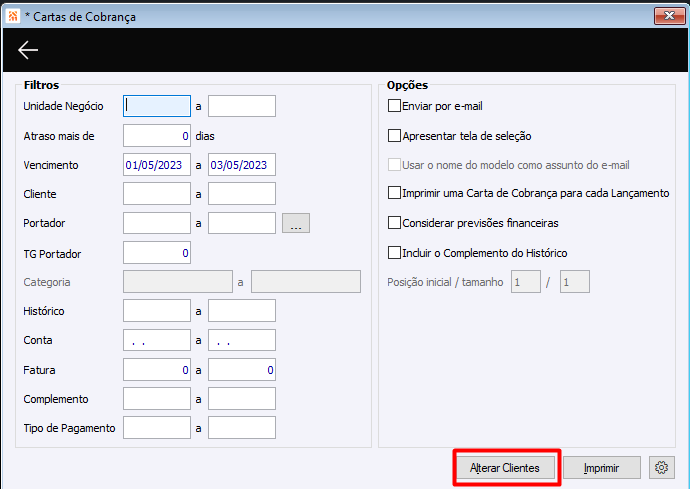The width and height of the screenshot is (690, 489).
Task: Focus Tipo de Pagamento end field
Action: click(x=242, y=428)
